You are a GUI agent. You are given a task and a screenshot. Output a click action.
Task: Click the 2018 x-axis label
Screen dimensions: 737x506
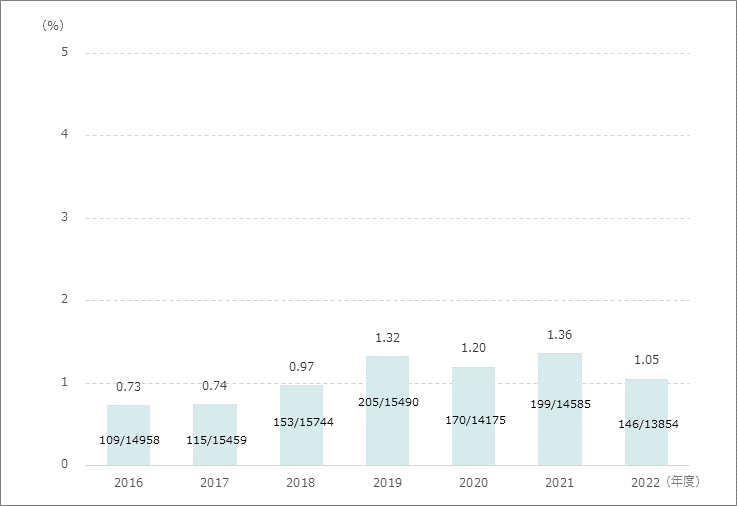[301, 483]
